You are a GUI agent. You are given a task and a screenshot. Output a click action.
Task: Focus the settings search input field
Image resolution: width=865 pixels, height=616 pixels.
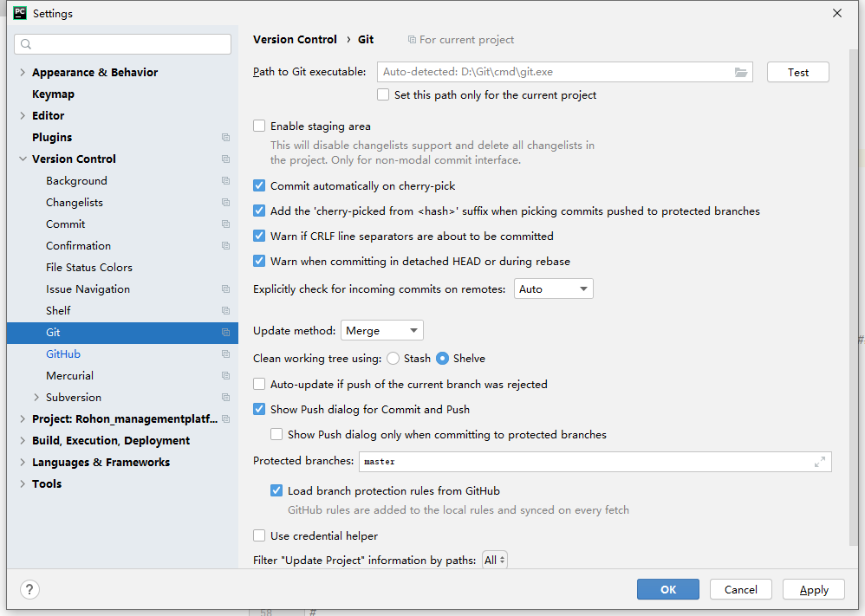122,44
